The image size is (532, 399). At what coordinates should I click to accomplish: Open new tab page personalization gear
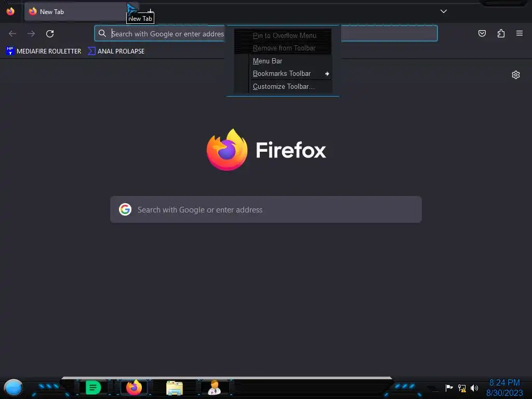coord(516,75)
